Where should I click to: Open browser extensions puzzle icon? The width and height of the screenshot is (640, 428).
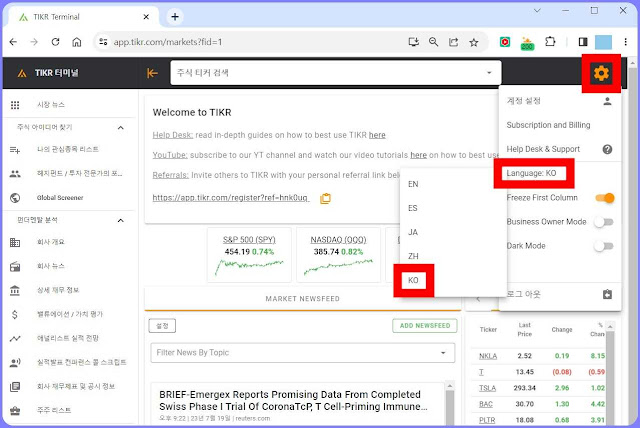550,42
